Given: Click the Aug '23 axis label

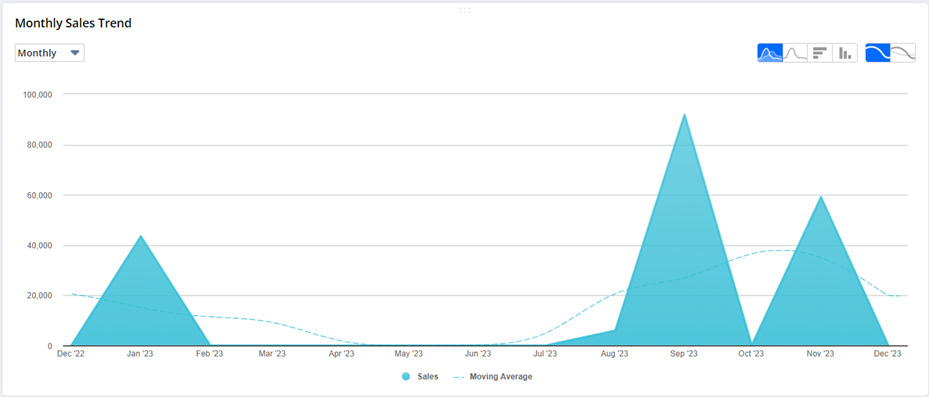Looking at the screenshot, I should pos(615,354).
